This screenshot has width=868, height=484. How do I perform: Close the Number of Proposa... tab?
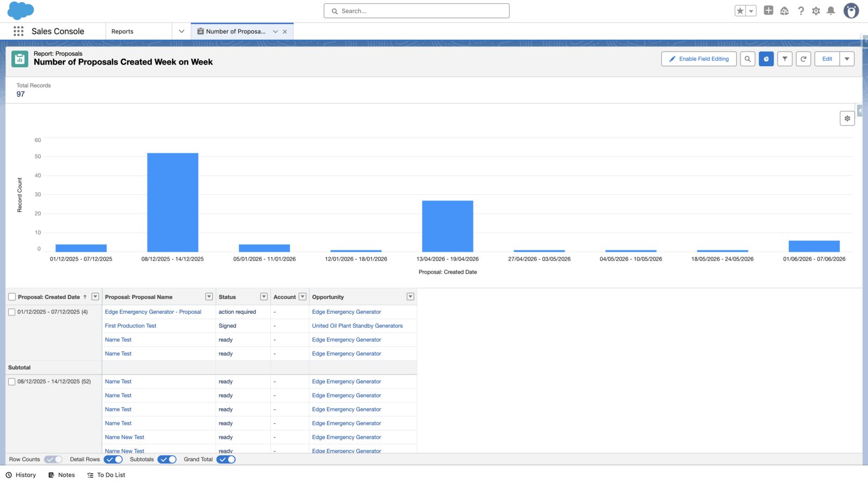[285, 31]
